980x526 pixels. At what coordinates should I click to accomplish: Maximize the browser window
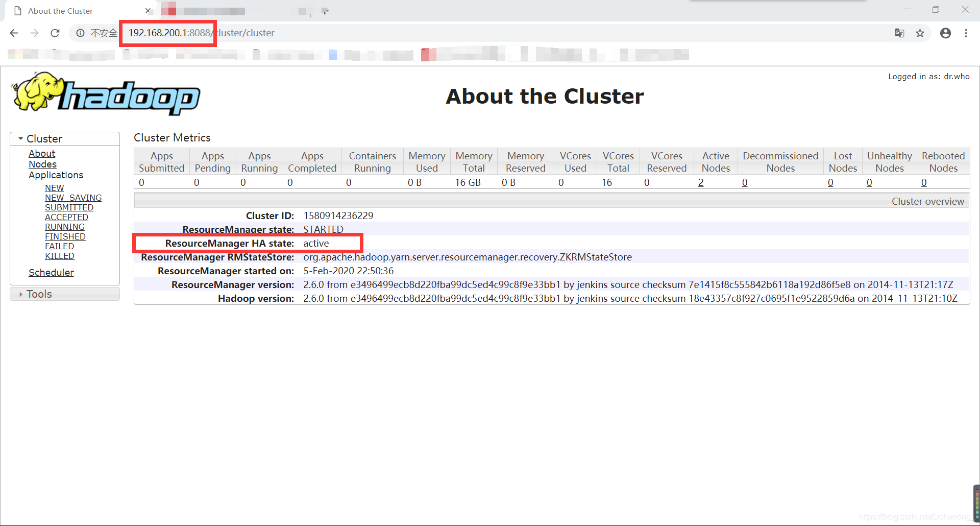936,10
